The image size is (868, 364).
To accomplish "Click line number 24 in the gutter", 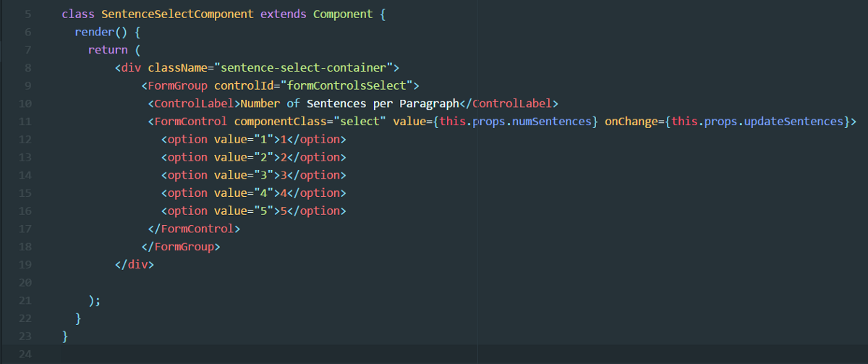I will [x=25, y=354].
